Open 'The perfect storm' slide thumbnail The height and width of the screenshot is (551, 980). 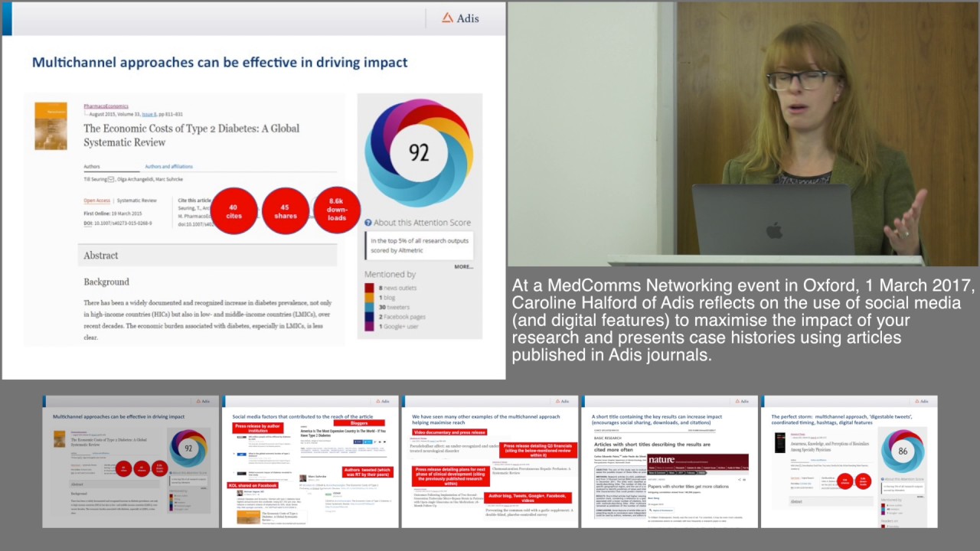click(x=849, y=461)
